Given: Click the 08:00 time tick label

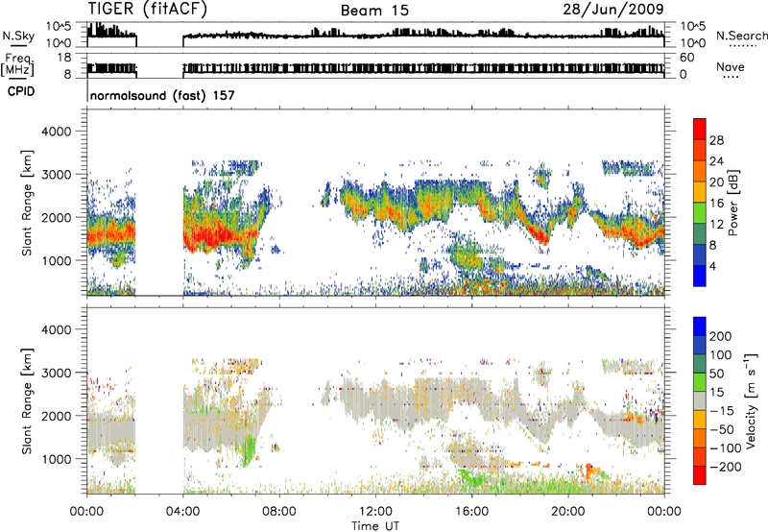Looking at the screenshot, I should click(x=279, y=511).
